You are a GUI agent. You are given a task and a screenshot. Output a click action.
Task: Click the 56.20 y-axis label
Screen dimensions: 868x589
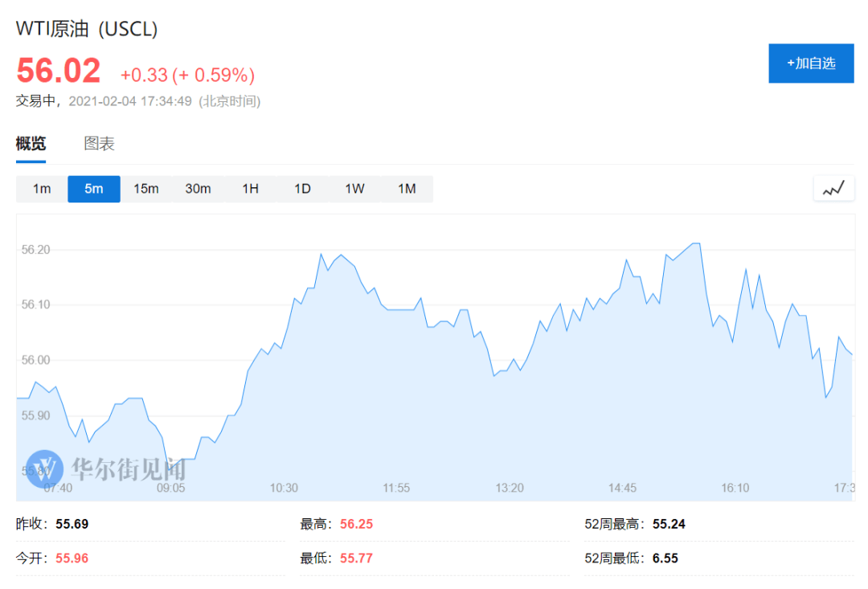pyautogui.click(x=36, y=250)
